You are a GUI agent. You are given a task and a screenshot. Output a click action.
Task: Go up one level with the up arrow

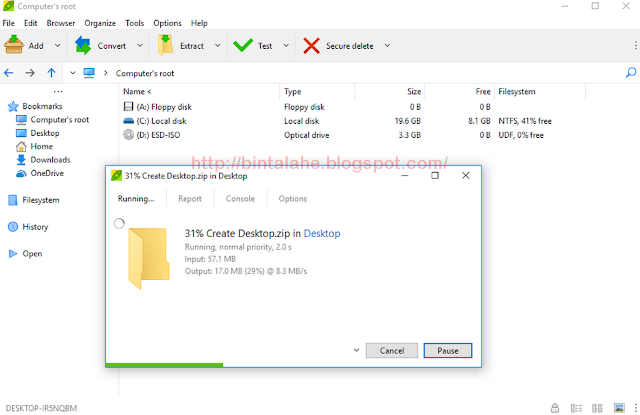tap(51, 73)
